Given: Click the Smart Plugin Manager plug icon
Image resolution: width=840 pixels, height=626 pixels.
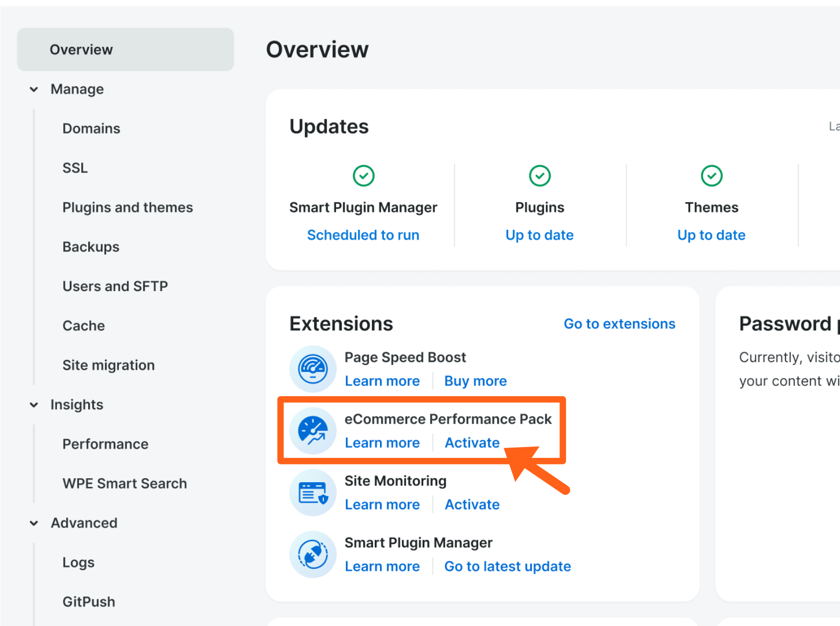Looking at the screenshot, I should tap(313, 555).
